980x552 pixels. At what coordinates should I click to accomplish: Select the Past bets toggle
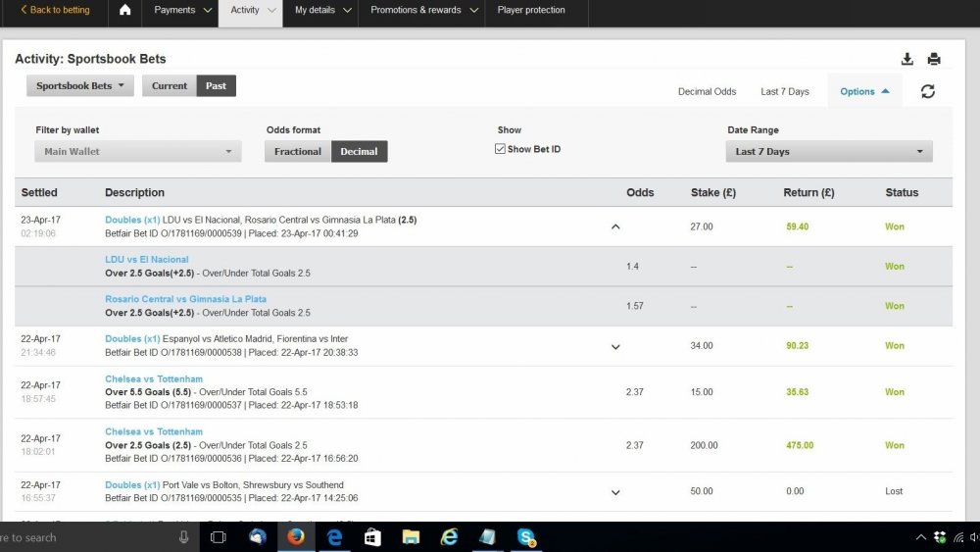(x=217, y=85)
